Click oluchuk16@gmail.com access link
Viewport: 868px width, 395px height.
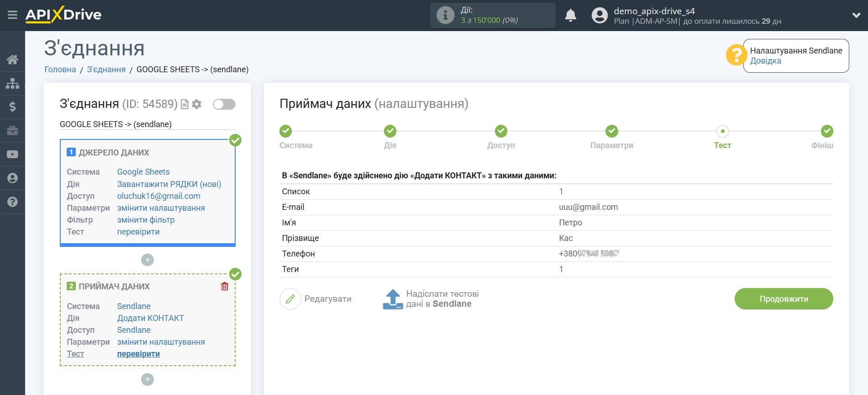point(158,196)
